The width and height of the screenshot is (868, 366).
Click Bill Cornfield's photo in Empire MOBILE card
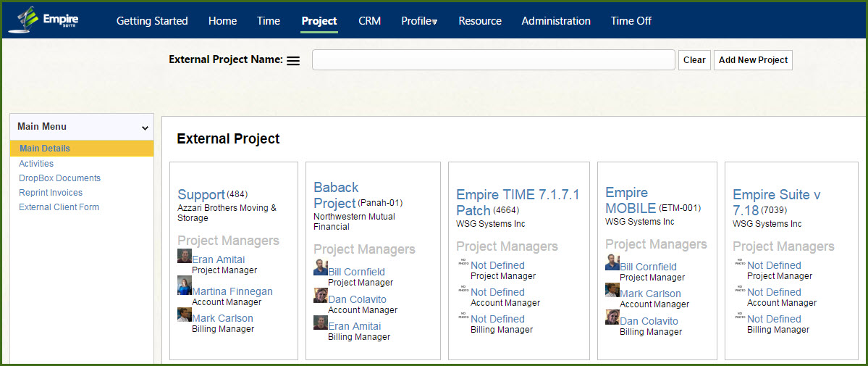click(x=612, y=262)
